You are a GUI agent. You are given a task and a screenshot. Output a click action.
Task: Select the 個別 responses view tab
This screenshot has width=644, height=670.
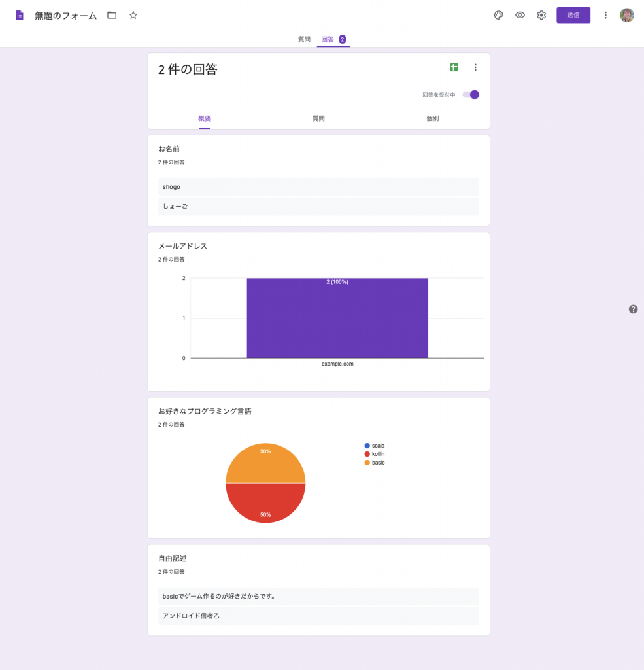coord(432,118)
